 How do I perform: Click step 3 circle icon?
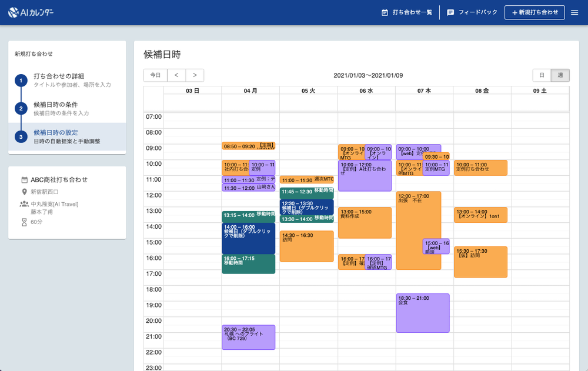tap(21, 136)
